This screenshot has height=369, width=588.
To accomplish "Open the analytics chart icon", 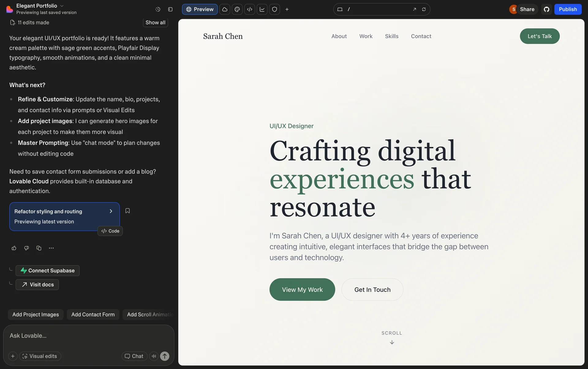I will [262, 9].
